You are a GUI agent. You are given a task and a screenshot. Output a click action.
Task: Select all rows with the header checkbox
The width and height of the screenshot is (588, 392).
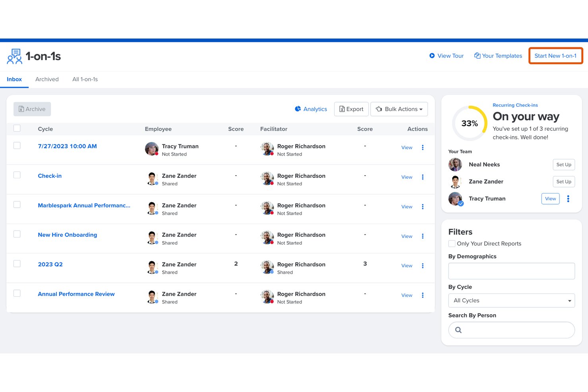(17, 128)
